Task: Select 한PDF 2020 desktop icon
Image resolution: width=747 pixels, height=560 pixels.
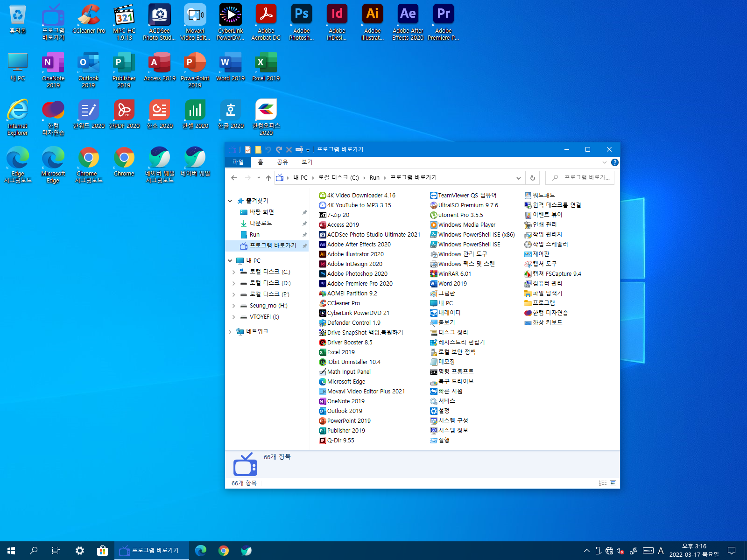Action: coord(124,114)
